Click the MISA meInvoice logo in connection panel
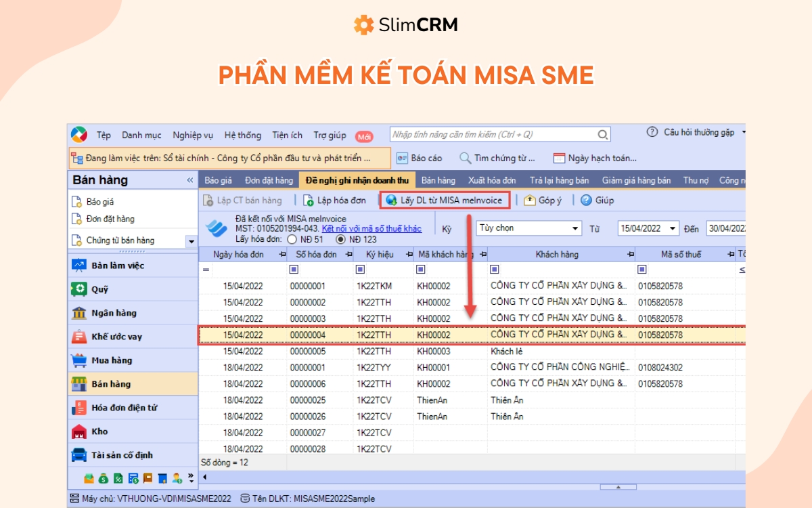The image size is (812, 508). [x=217, y=228]
